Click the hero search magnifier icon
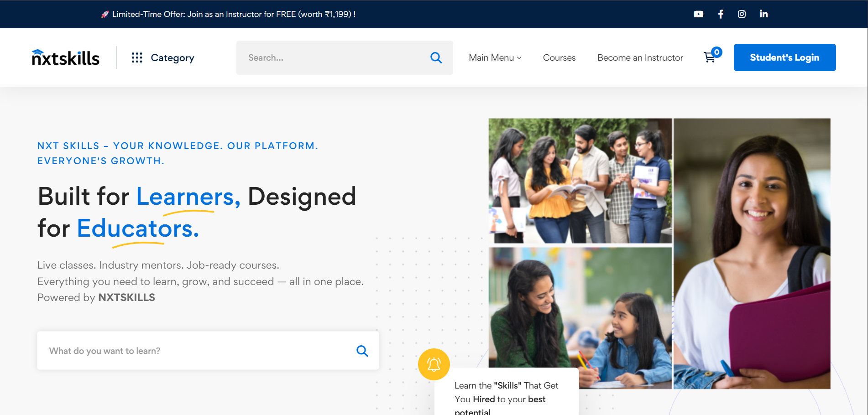 point(362,351)
